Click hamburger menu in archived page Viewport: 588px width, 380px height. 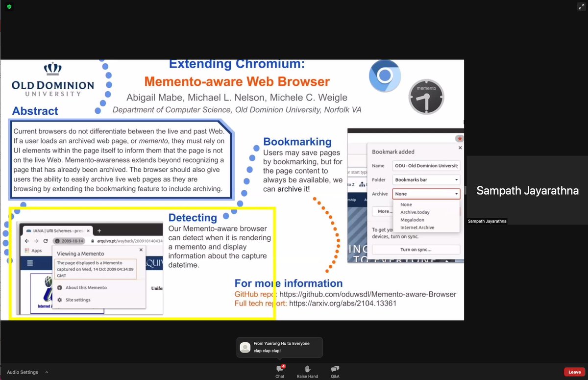pyautogui.click(x=30, y=263)
